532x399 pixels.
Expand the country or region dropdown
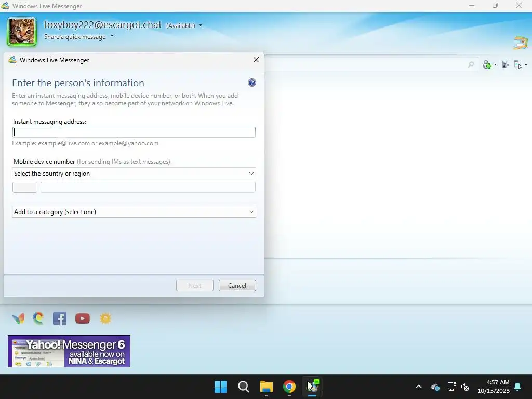pos(134,174)
